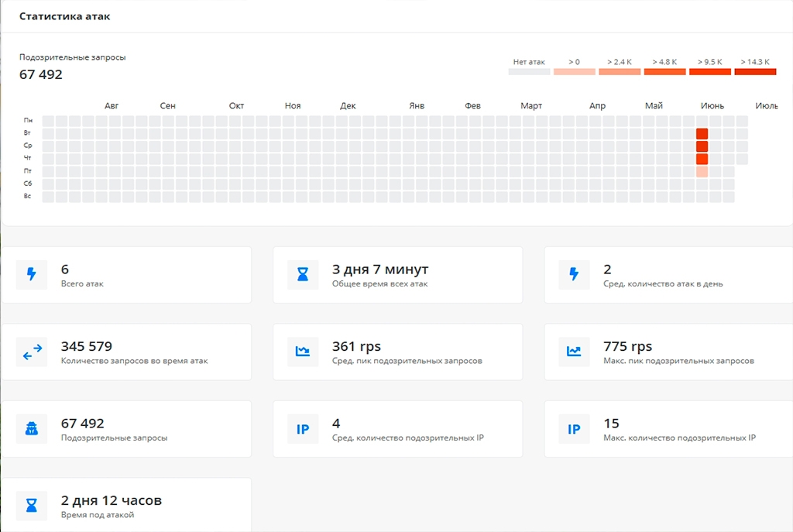Click the lightning icon beside Всего атак
Image resolution: width=793 pixels, height=532 pixels.
(x=31, y=275)
